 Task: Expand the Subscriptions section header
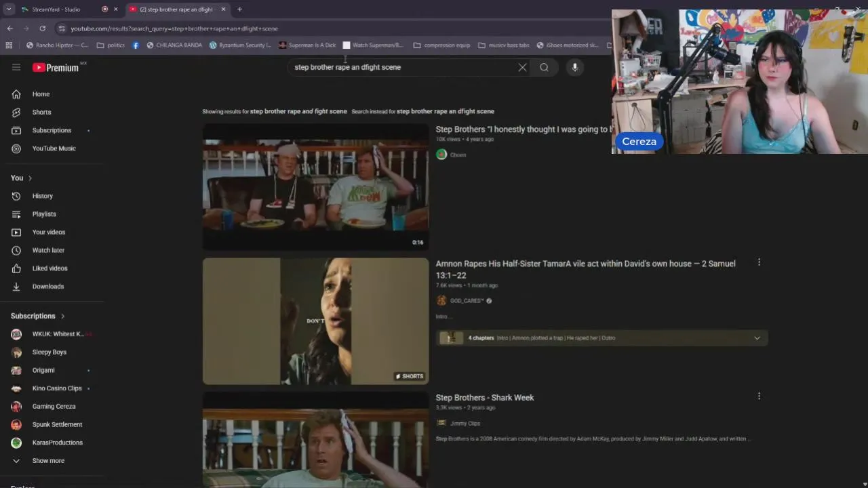point(38,316)
